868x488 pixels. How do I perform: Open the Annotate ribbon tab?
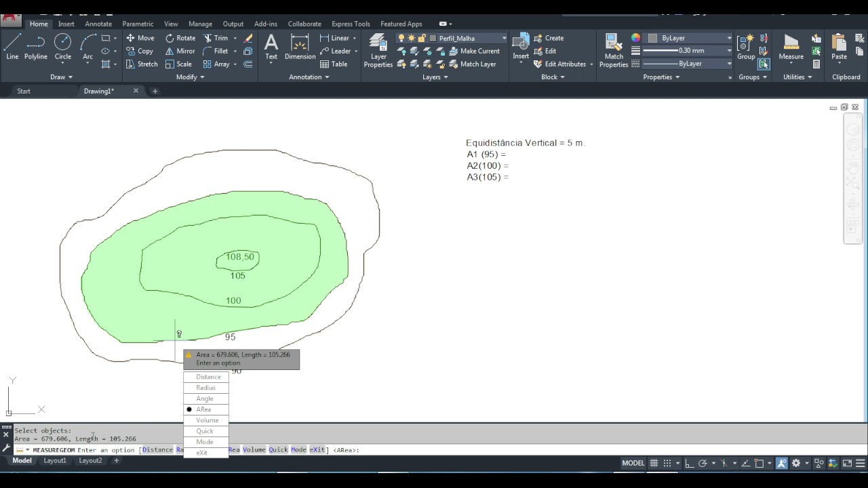click(x=98, y=24)
